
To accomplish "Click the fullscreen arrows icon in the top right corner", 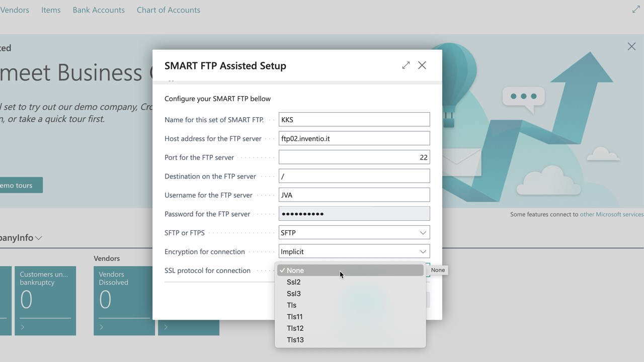I will (x=636, y=10).
